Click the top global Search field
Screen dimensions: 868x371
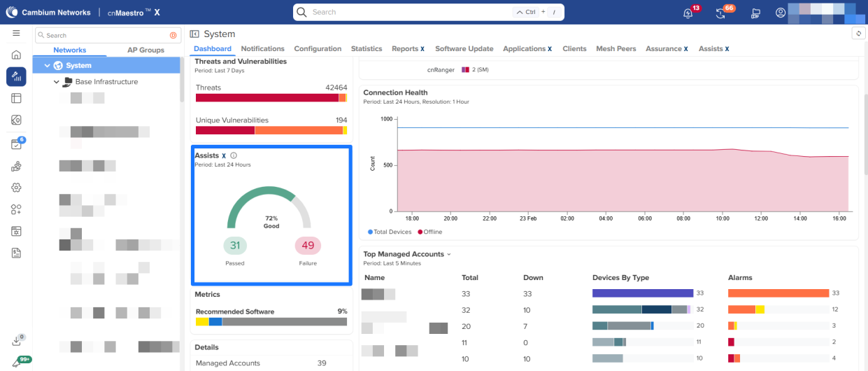coord(407,13)
